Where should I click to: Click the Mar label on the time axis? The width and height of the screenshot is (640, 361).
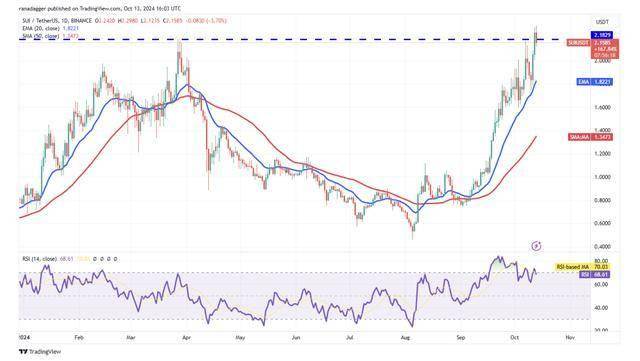tap(131, 338)
